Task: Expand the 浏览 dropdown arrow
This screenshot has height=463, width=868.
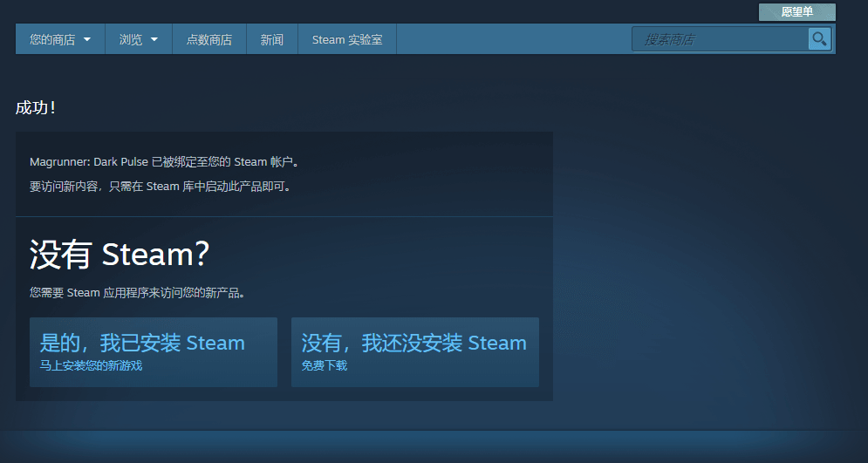Action: point(154,40)
